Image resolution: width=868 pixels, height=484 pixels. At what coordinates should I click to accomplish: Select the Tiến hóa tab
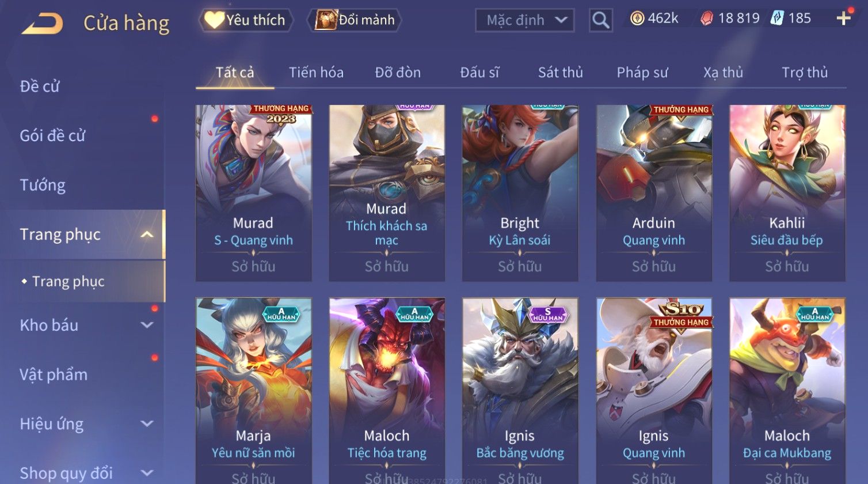pos(316,73)
